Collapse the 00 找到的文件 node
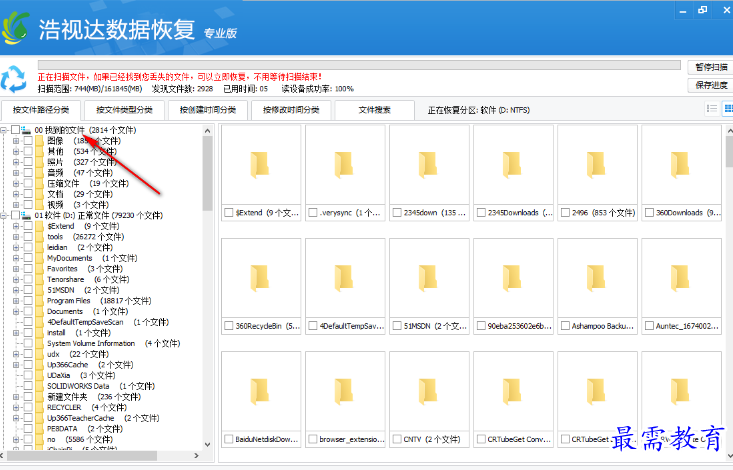The width and height of the screenshot is (733, 470). click(3, 130)
